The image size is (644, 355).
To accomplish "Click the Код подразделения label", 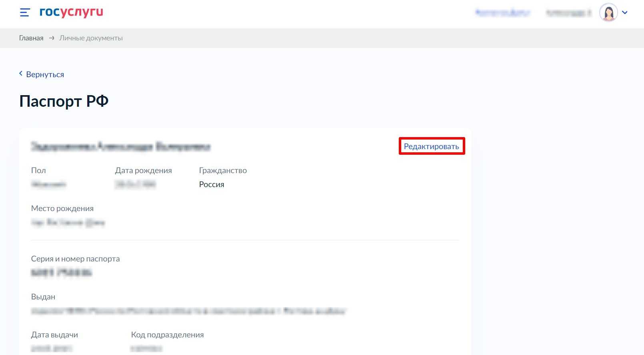I will [167, 335].
